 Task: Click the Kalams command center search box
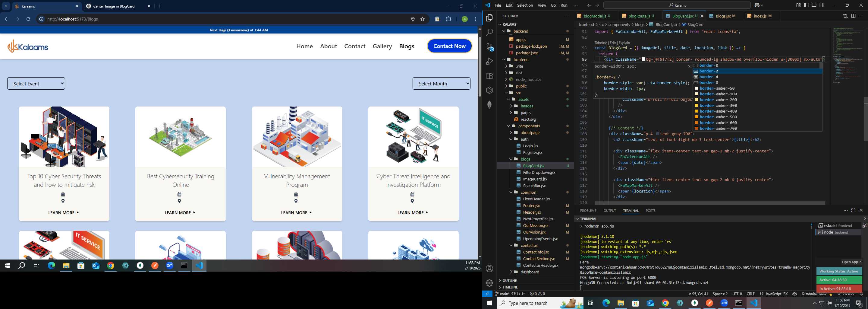(677, 5)
